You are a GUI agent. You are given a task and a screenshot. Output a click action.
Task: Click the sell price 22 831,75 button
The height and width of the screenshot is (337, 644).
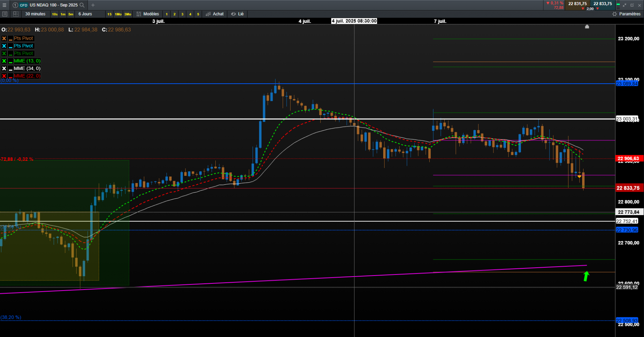click(x=577, y=4)
